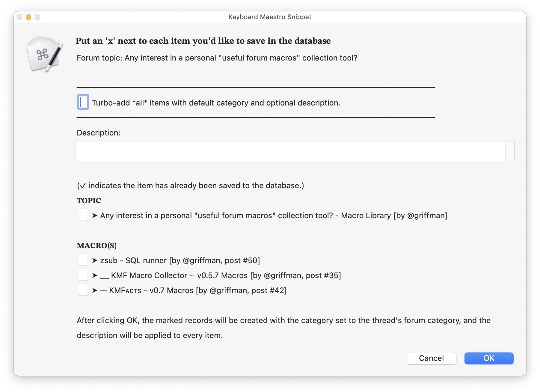Select the mark box for KMFacts v0.7 Macros
This screenshot has height=392, width=540.
[83, 290]
